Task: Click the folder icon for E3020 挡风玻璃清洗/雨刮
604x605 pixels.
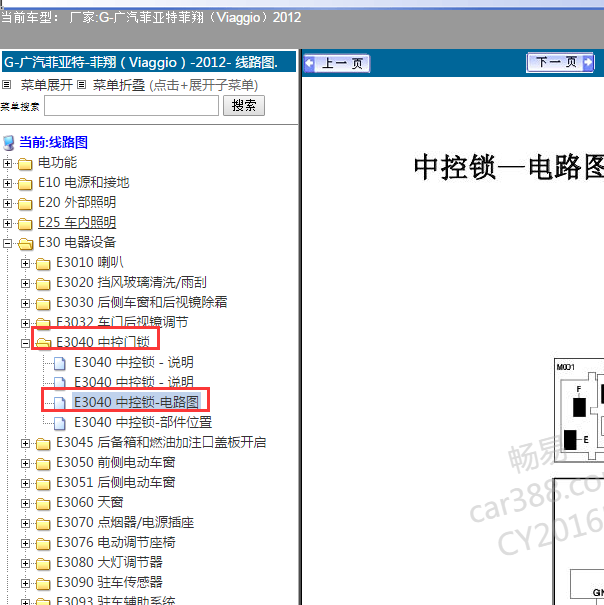Action: 43,284
